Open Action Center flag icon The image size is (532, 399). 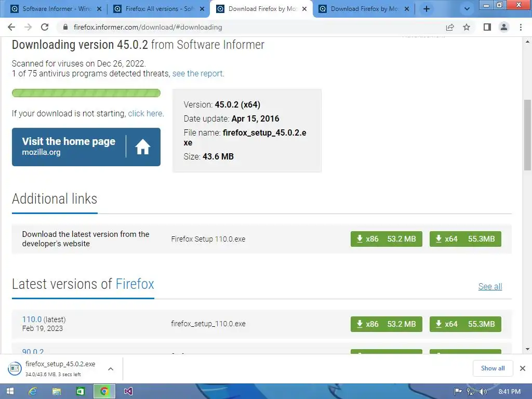click(458, 392)
